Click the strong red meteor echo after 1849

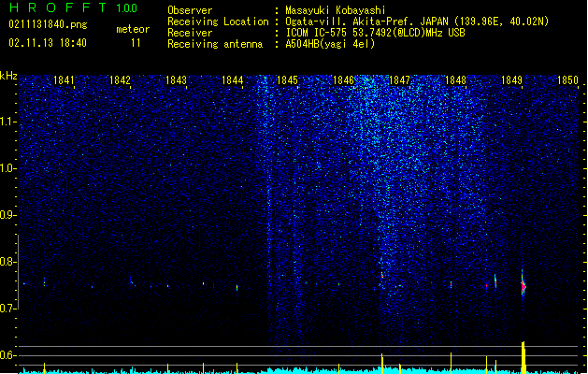(523, 286)
